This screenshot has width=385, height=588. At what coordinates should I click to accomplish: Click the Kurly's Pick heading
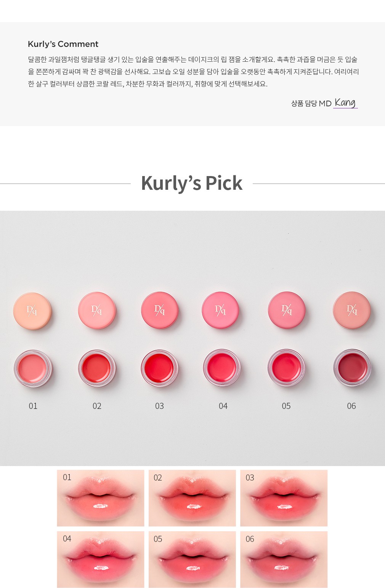(x=192, y=183)
